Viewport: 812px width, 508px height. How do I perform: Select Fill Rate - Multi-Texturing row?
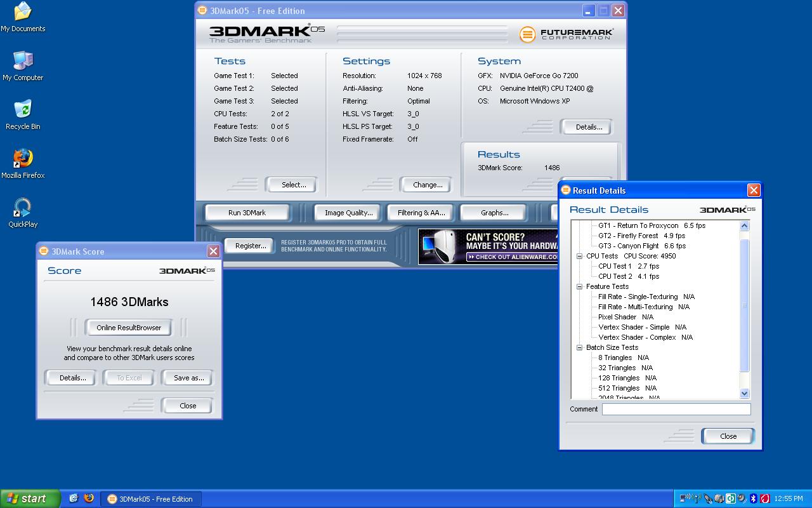[643, 307]
